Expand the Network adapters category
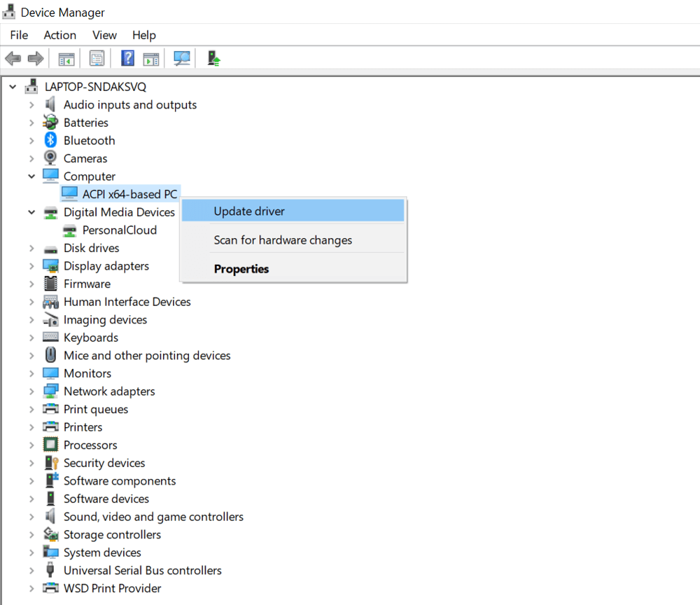 point(31,391)
